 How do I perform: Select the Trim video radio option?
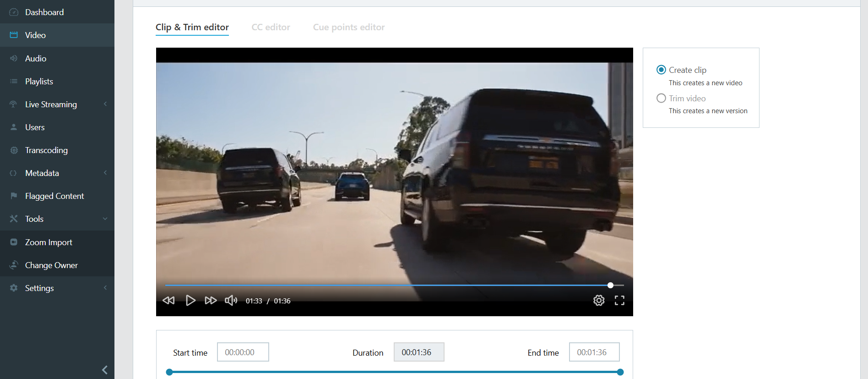tap(661, 98)
